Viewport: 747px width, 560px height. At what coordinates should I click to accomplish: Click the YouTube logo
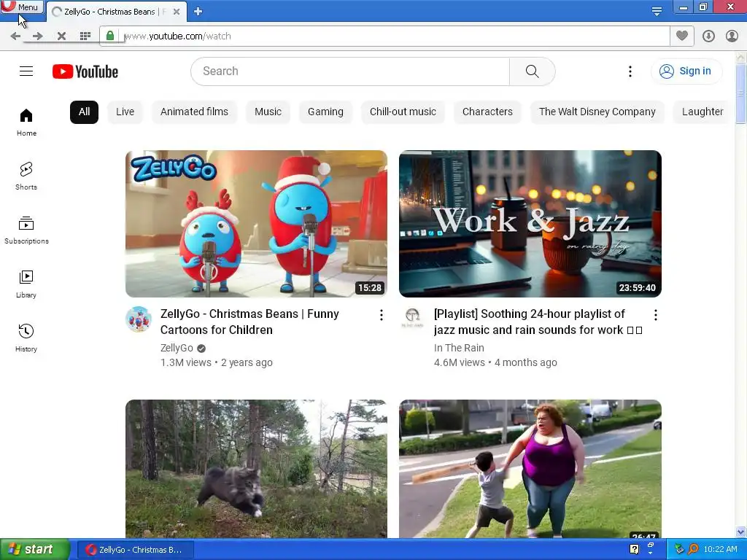point(85,71)
